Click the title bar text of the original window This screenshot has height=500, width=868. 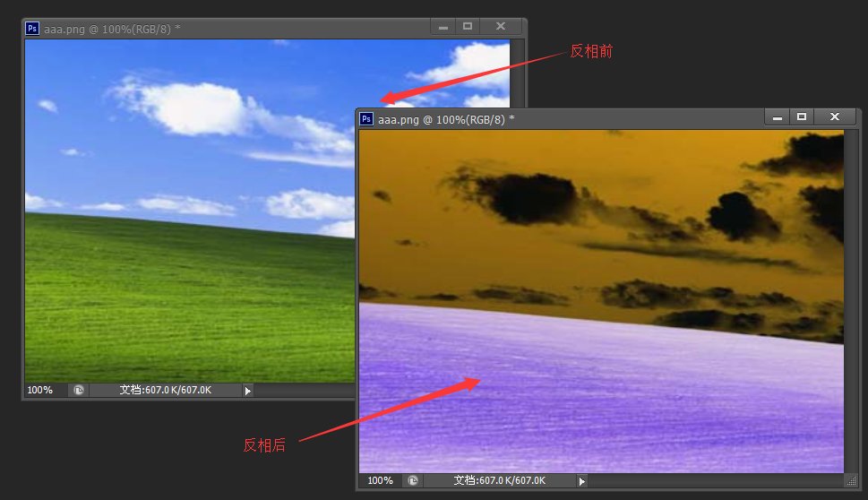112,30
